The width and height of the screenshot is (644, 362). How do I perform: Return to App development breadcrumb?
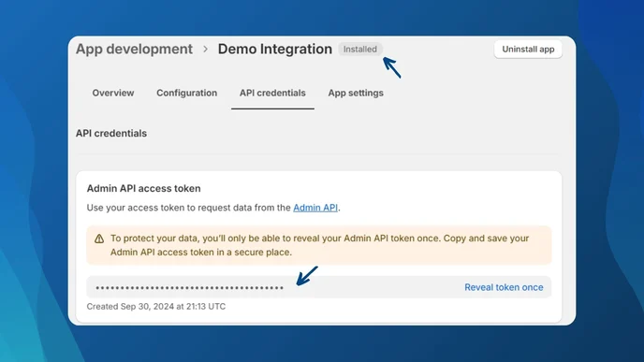(x=134, y=50)
